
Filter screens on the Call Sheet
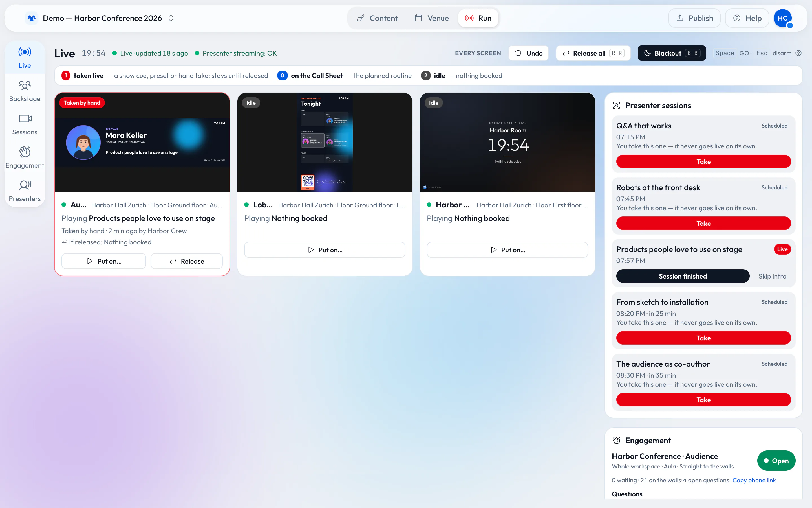(x=344, y=76)
